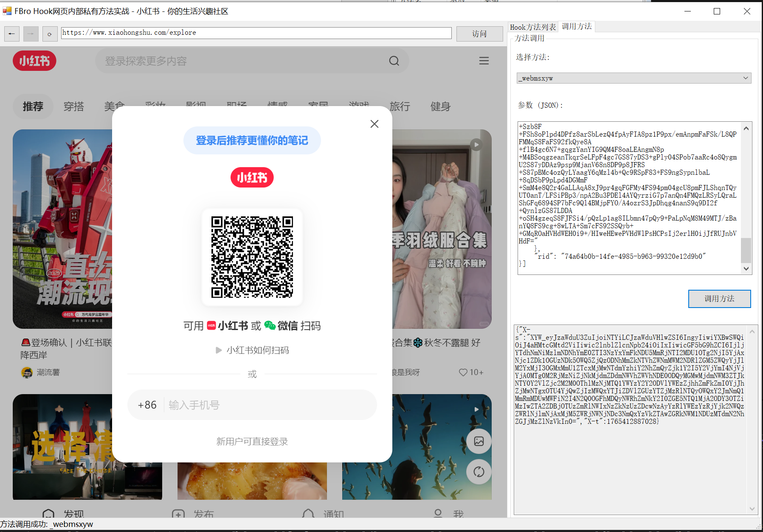Click the FBro app icon in title bar
This screenshot has width=763, height=532.
(7, 11)
